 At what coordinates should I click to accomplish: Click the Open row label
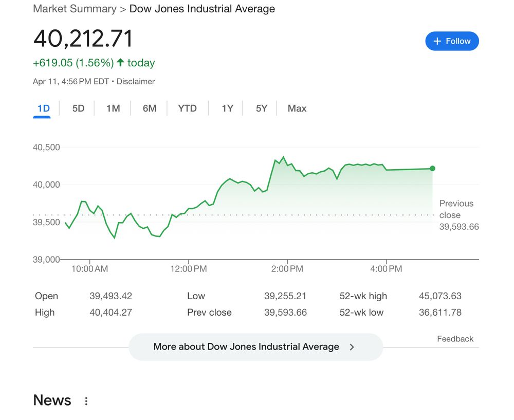point(47,296)
